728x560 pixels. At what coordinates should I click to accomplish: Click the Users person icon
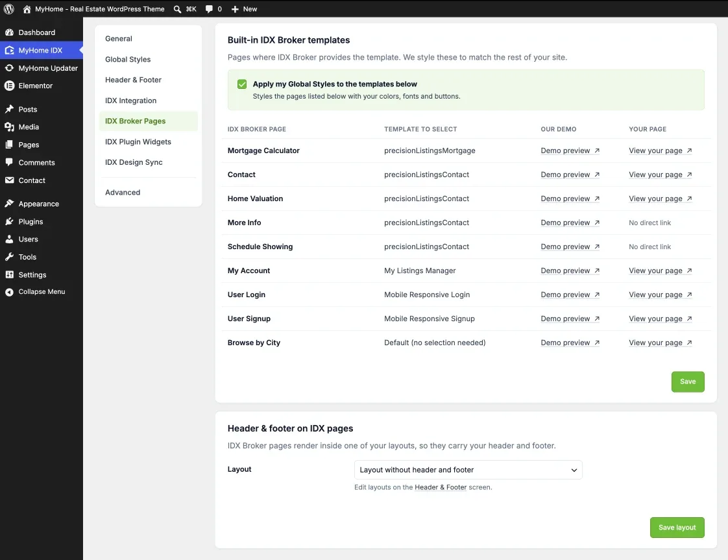pyautogui.click(x=9, y=239)
